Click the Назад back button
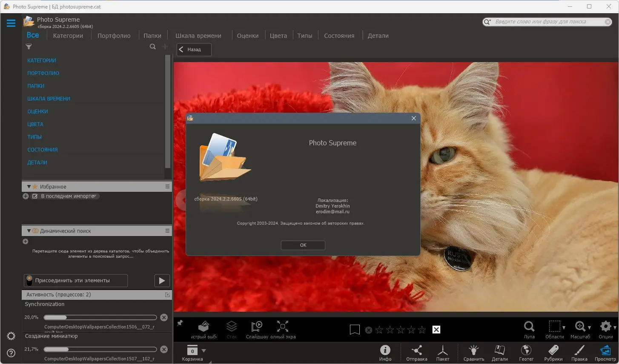Screen dimensions: 619x364 click(194, 49)
